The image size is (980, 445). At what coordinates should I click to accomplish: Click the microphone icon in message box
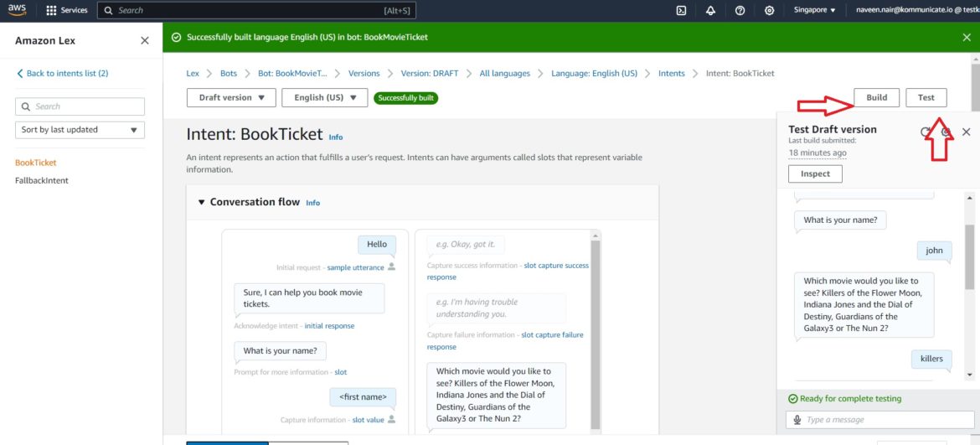click(x=797, y=420)
